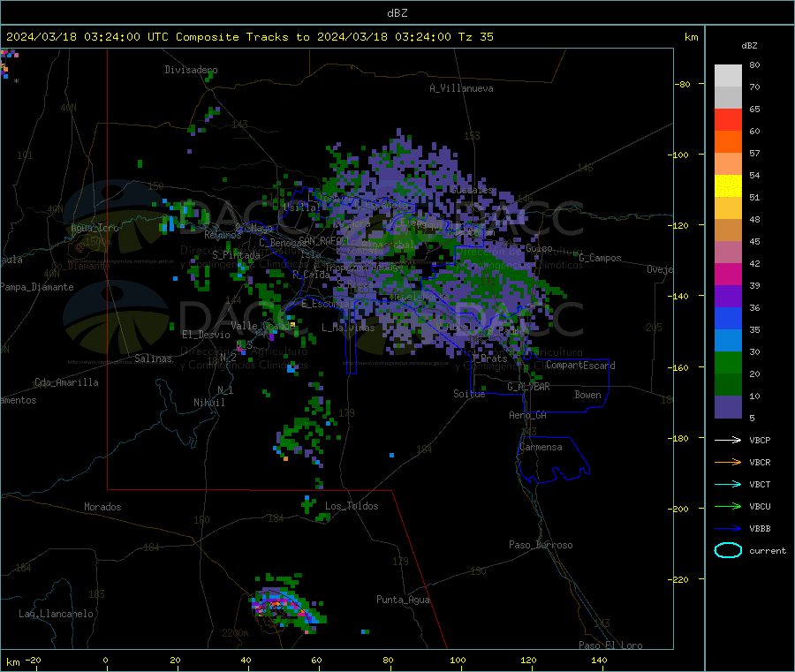This screenshot has width=795, height=672.
Task: Click the green VBCU arrow in legend
Action: 728,506
